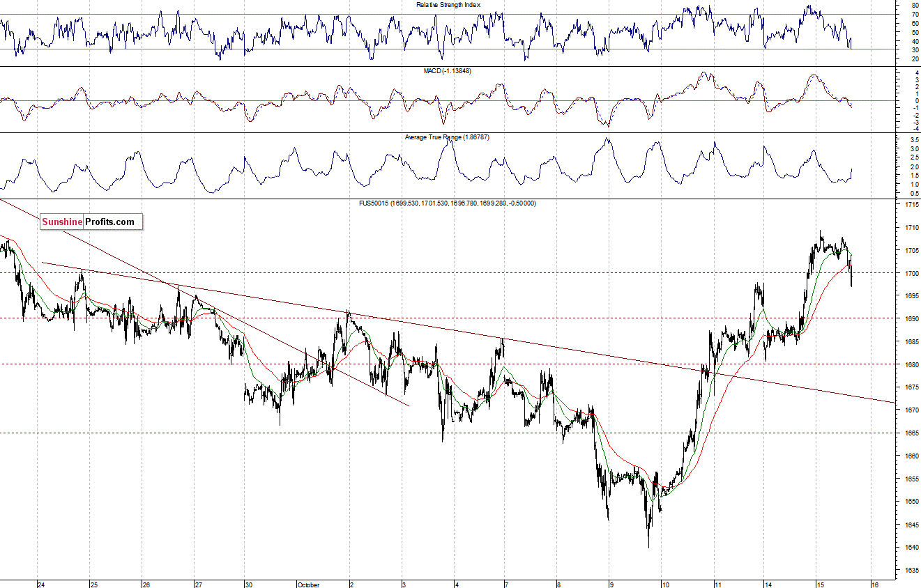Click date axis label 8
The image size is (921, 588).
click(559, 585)
